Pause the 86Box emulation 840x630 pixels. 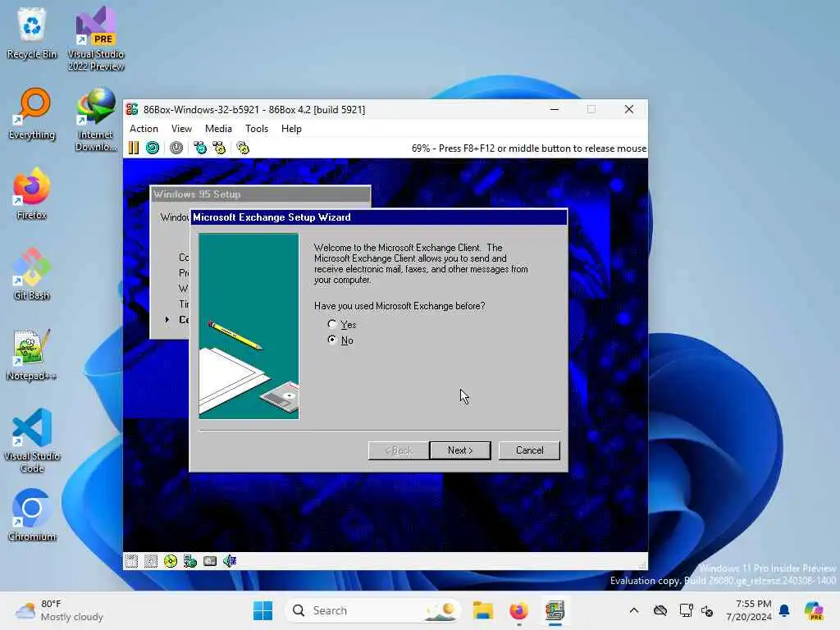(x=134, y=148)
